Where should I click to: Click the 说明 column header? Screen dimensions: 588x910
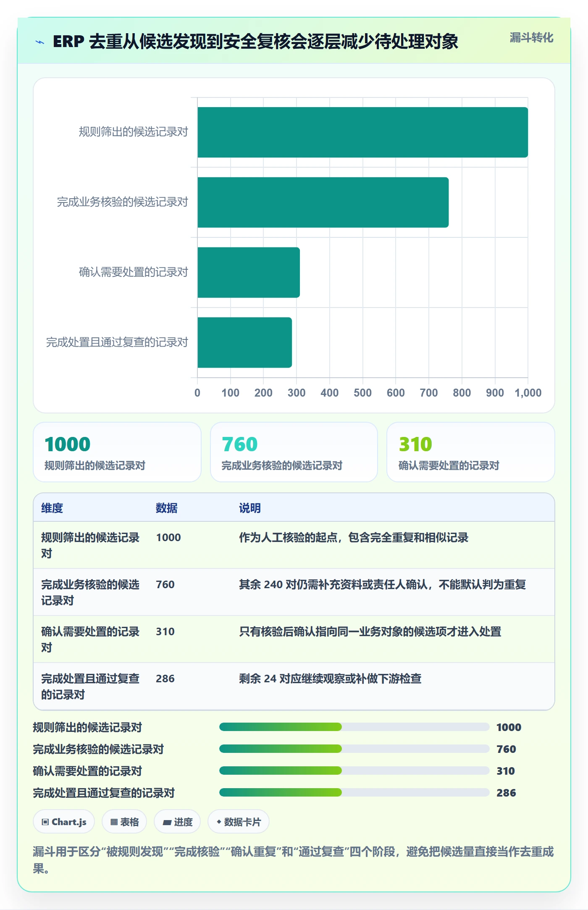point(250,508)
